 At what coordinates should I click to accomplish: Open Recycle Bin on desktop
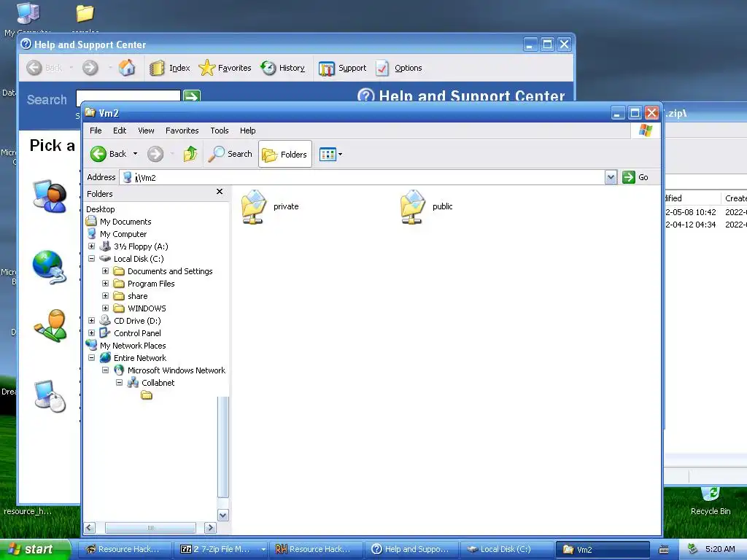(711, 501)
